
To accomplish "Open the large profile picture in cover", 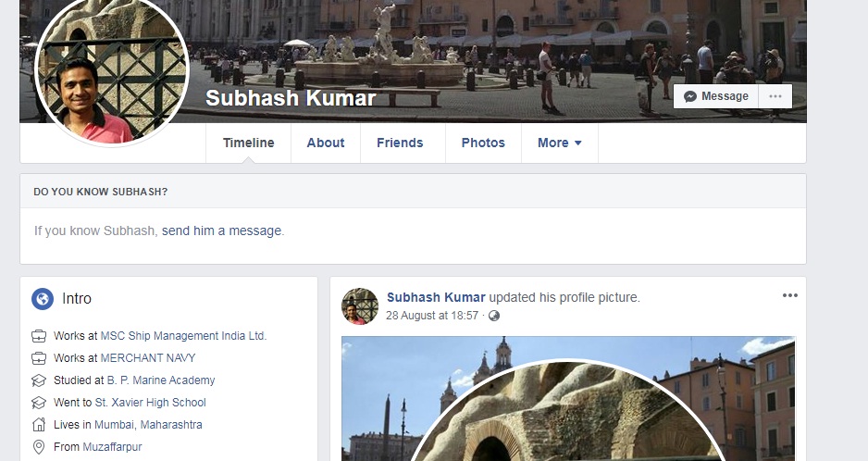I will tap(111, 71).
